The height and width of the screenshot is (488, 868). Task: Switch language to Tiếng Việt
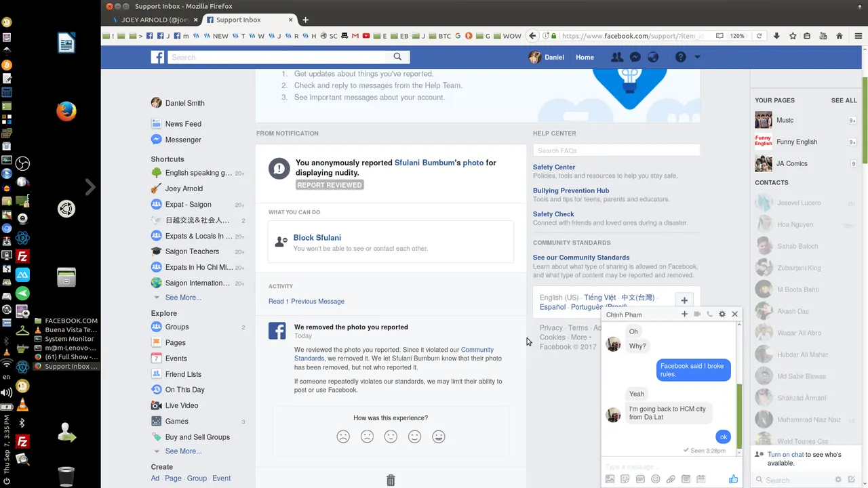coord(599,298)
